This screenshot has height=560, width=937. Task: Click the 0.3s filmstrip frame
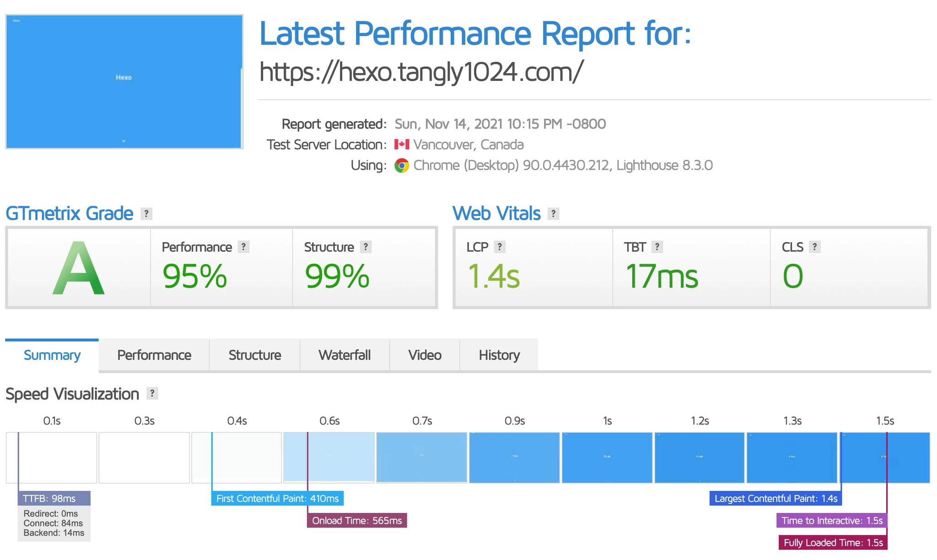tap(144, 458)
